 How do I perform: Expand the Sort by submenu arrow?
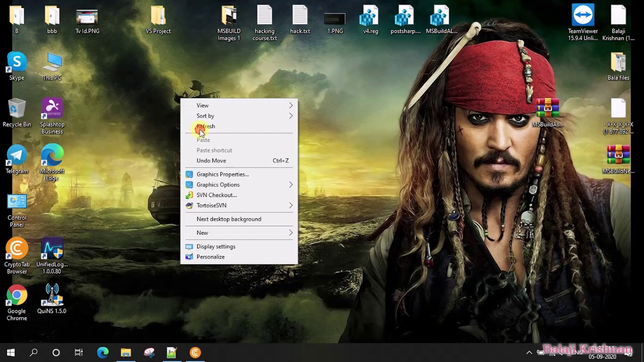[291, 116]
